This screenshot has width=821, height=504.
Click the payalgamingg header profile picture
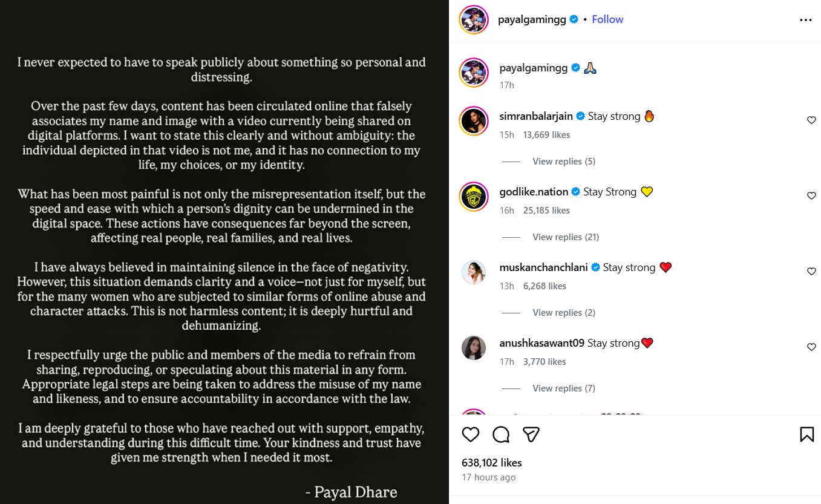[474, 20]
